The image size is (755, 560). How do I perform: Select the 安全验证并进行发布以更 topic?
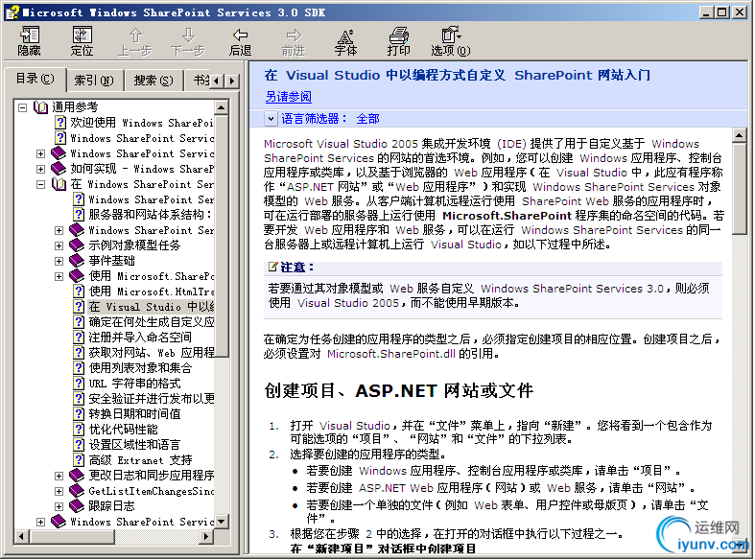(152, 399)
